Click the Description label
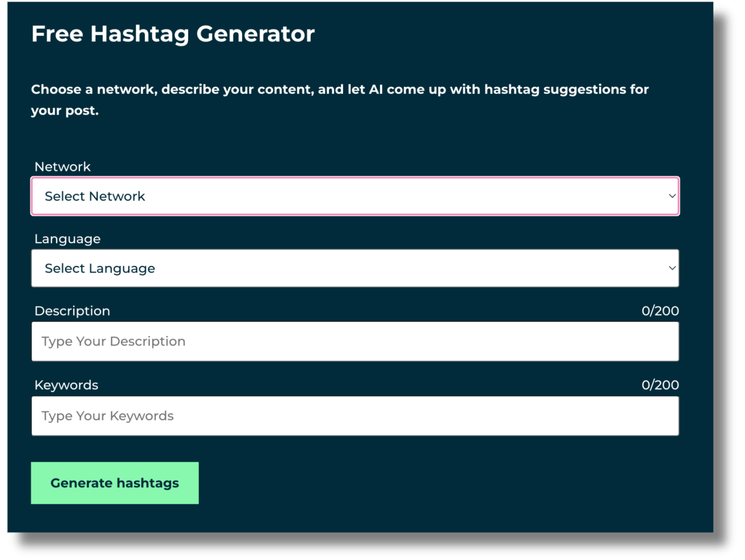Image resolution: width=745 pixels, height=560 pixels. click(x=71, y=311)
